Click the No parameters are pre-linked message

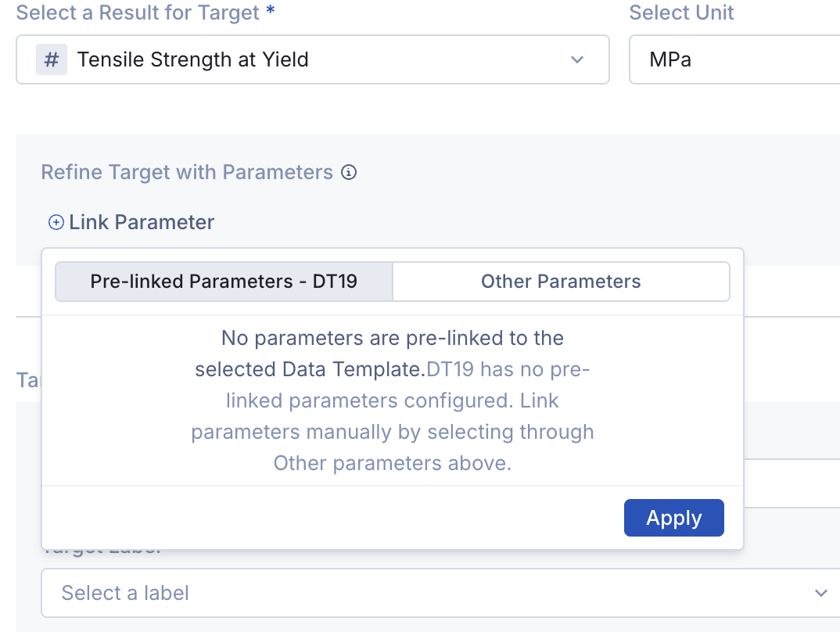tap(380, 354)
